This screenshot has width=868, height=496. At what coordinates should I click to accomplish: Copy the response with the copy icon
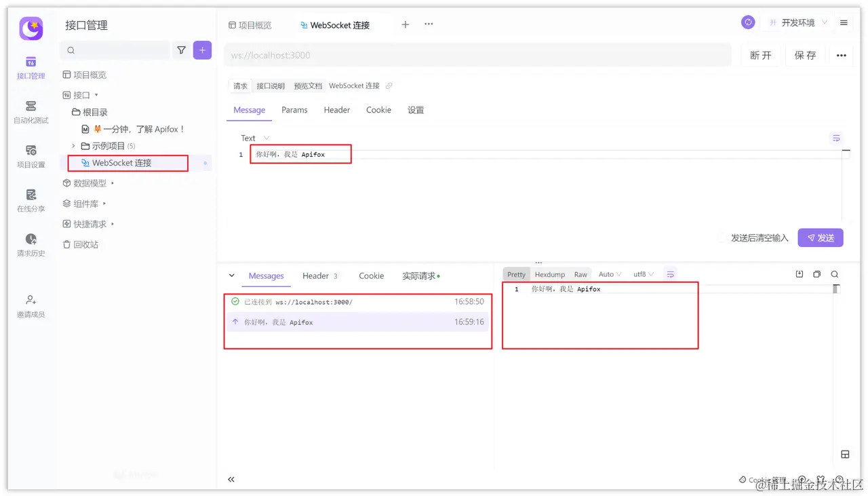pos(816,274)
